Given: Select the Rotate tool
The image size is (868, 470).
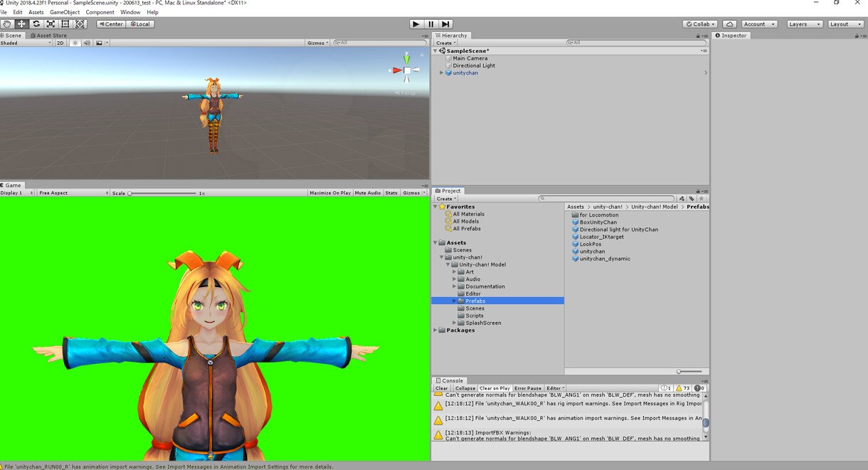Looking at the screenshot, I should 36,24.
